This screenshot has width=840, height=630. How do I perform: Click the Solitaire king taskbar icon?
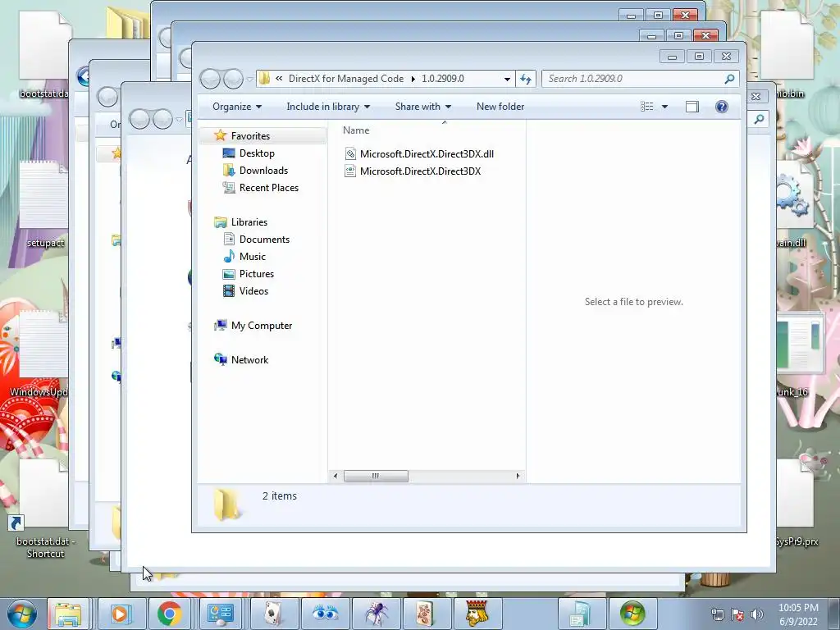(x=478, y=614)
